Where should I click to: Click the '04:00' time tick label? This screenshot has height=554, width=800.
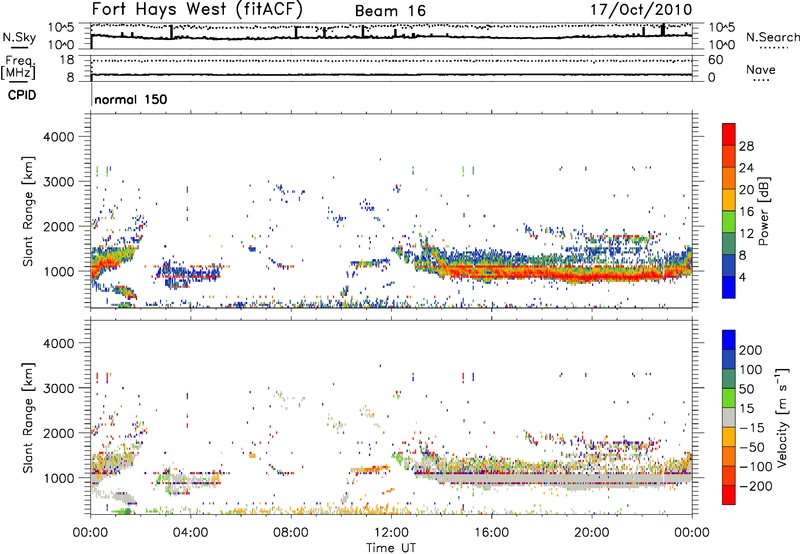pyautogui.click(x=190, y=533)
